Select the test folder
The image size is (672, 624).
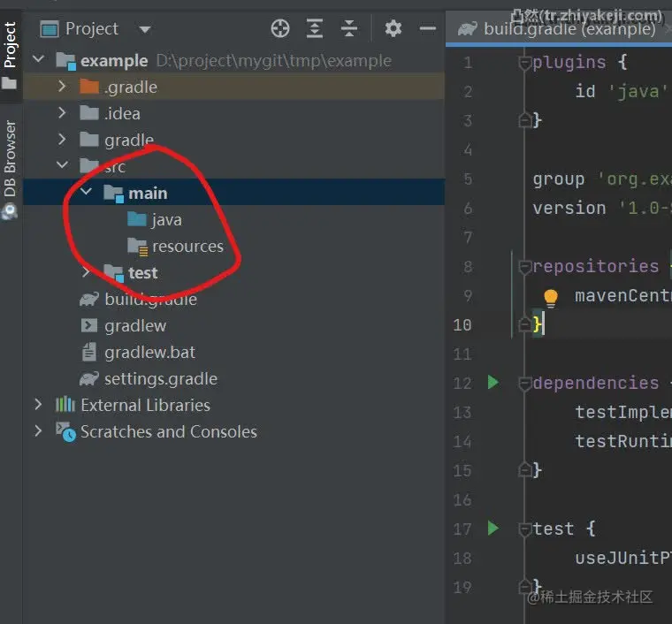coord(142,273)
